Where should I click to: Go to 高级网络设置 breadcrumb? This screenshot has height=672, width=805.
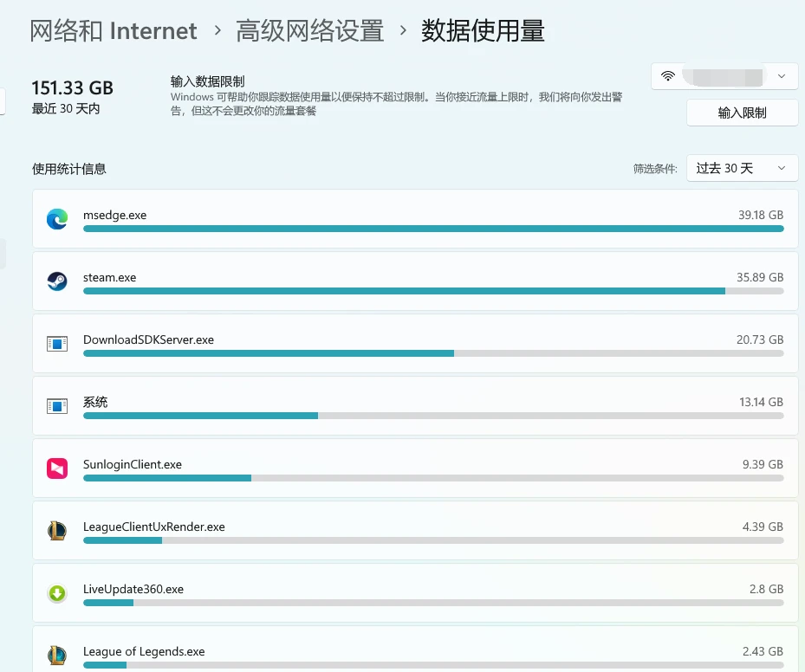coord(309,31)
